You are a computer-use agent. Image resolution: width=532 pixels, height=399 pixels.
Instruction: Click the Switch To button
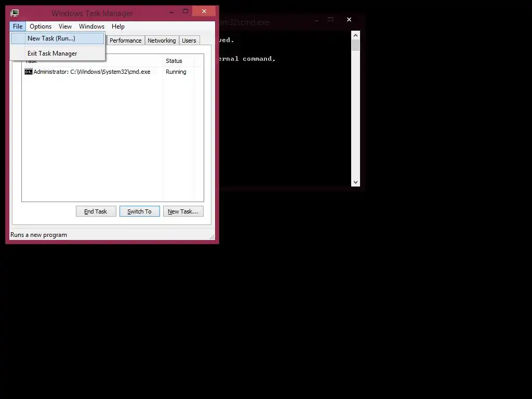tap(139, 211)
